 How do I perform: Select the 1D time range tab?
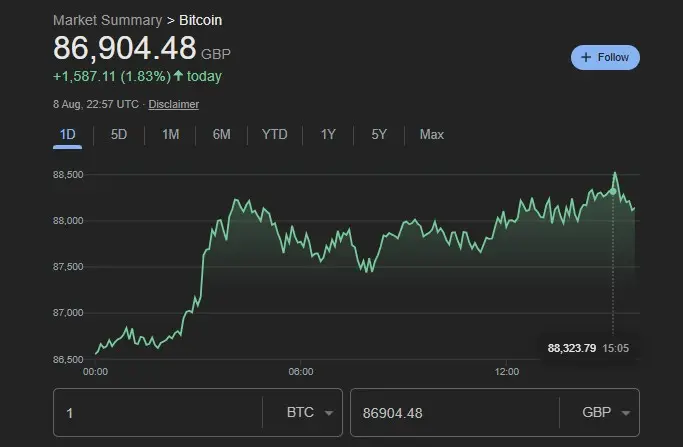[x=68, y=134]
